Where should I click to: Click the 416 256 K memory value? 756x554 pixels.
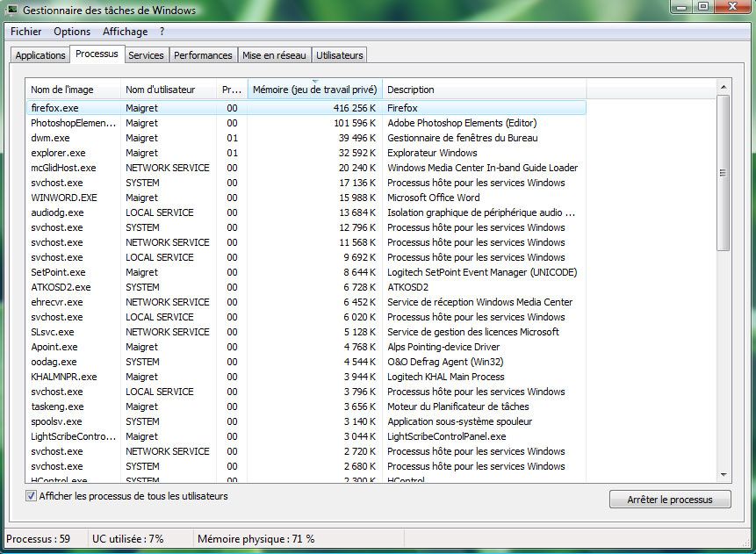[355, 108]
